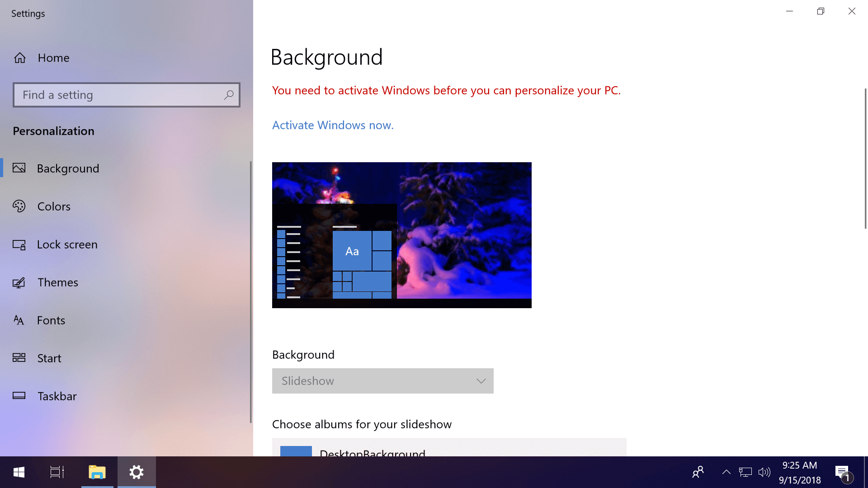Click the Activate Windows now link
Viewport: 868px width, 488px height.
[x=333, y=125]
